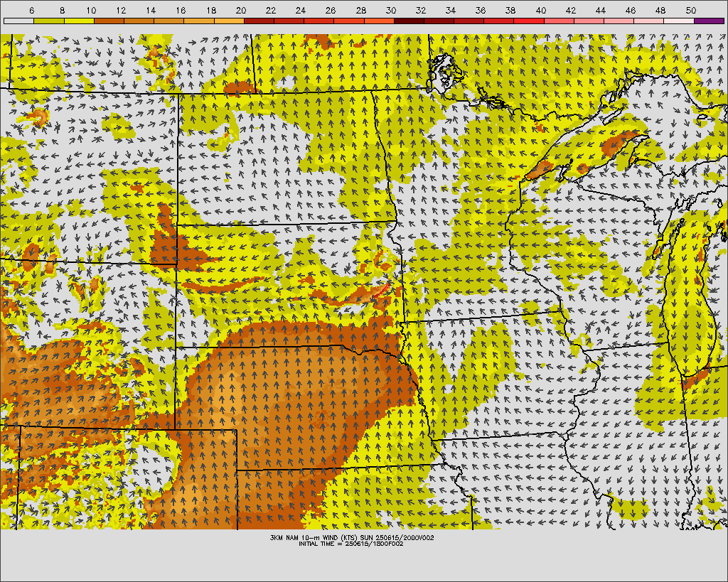The width and height of the screenshot is (728, 582).
Task: Click the legend label "28"
Action: 360,10
